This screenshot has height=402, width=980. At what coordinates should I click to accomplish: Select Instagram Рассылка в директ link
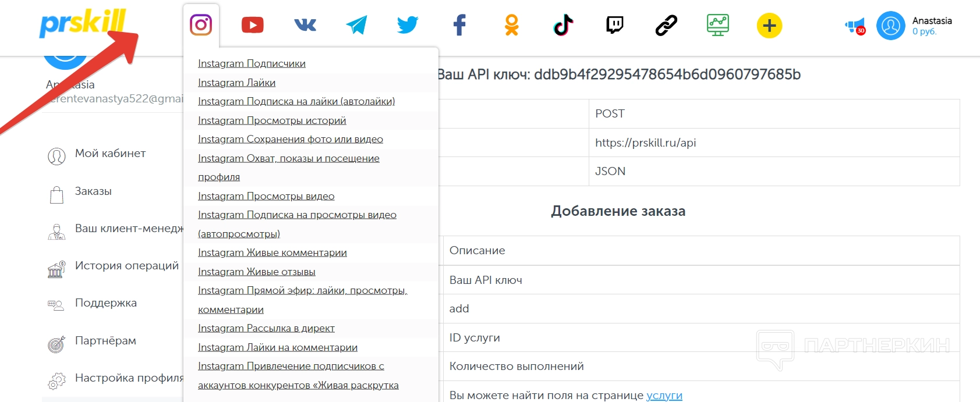click(266, 328)
